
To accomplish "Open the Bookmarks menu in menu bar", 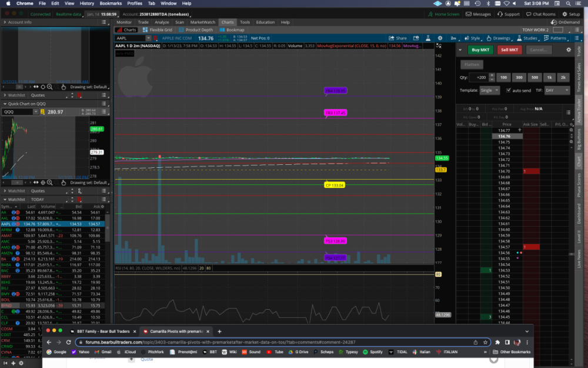I will [x=112, y=2].
